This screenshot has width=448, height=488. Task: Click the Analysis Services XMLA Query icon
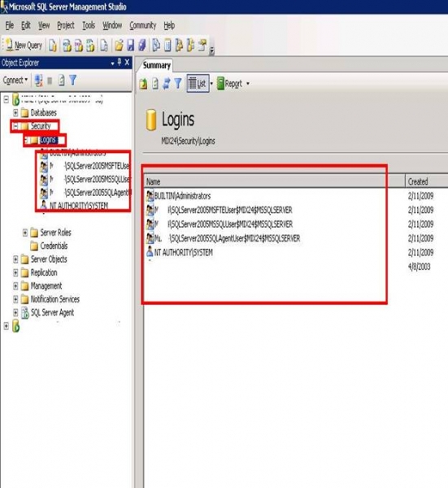[90, 46]
